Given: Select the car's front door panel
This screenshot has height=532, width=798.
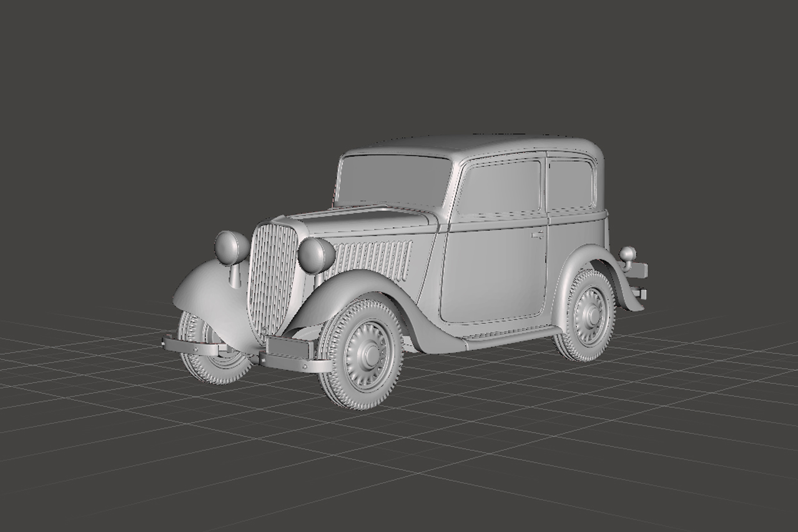Looking at the screenshot, I should coord(493,275).
